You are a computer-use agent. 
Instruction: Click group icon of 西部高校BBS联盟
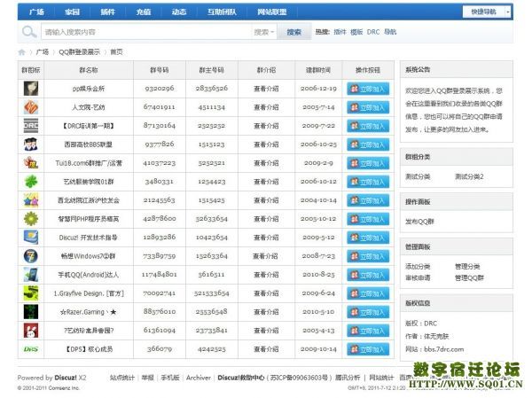[31, 144]
